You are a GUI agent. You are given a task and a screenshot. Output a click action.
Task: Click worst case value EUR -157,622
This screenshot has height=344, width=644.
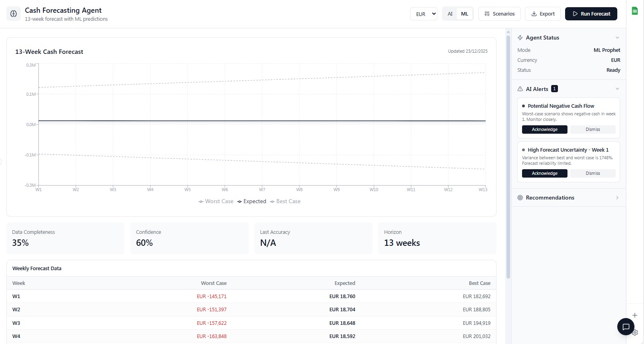click(212, 323)
